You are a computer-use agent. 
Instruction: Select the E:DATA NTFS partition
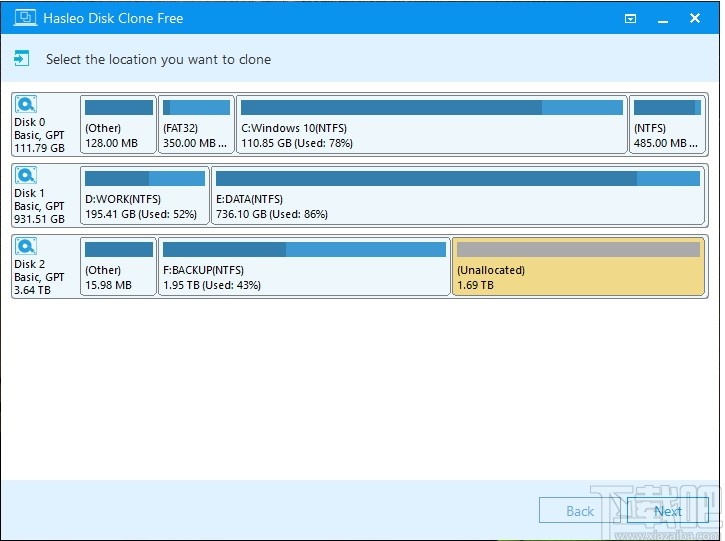pos(458,195)
